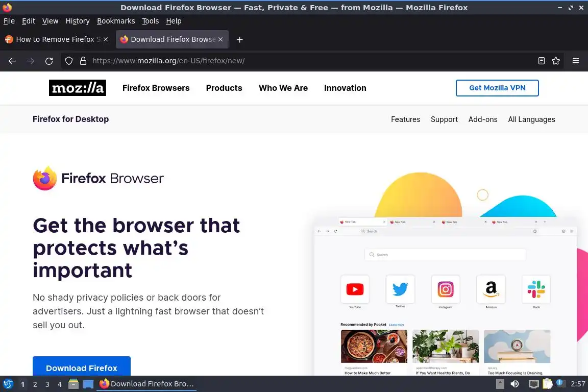Screen dimensions: 588x392
Task: Click the address bar URL field
Action: pyautogui.click(x=311, y=61)
